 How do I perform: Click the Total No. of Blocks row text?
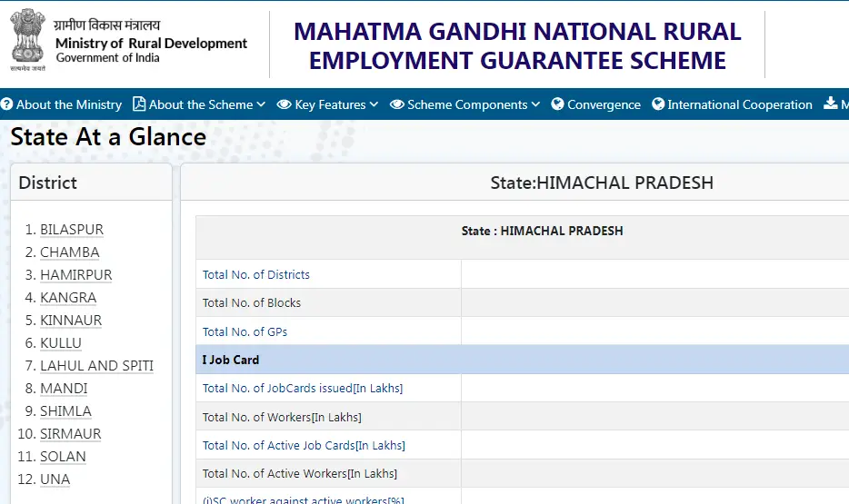click(252, 302)
